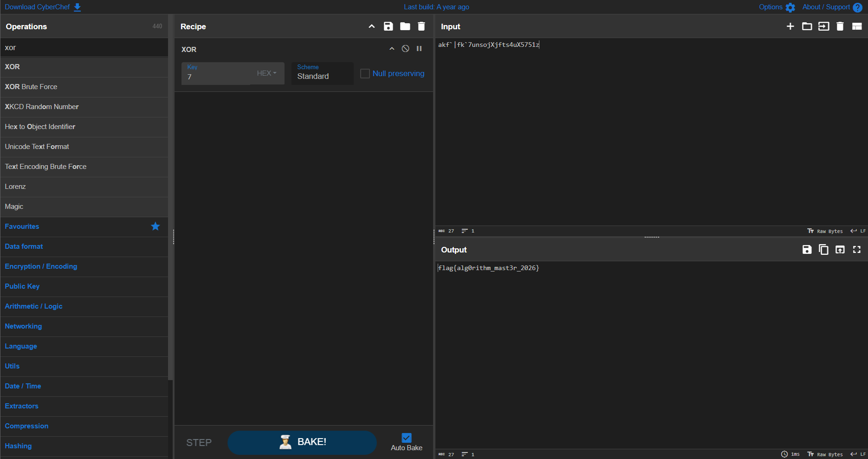
Task: Click the Favourites star icon
Action: pyautogui.click(x=155, y=226)
